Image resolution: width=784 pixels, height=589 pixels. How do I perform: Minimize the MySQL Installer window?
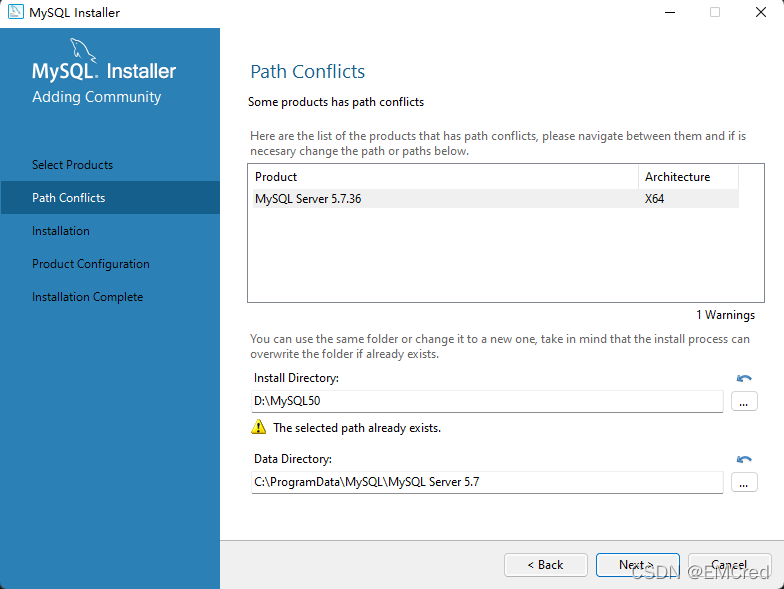670,12
